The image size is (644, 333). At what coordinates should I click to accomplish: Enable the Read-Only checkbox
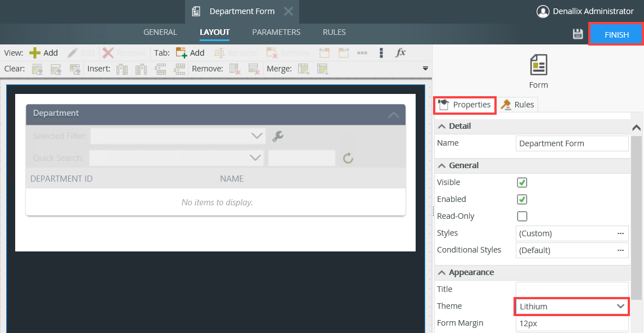tap(522, 216)
